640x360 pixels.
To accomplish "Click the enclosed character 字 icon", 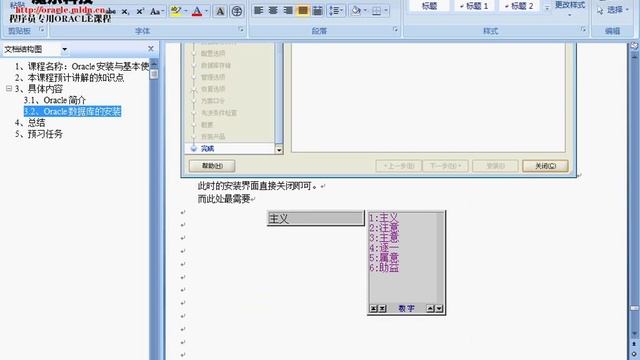I will click(x=237, y=11).
